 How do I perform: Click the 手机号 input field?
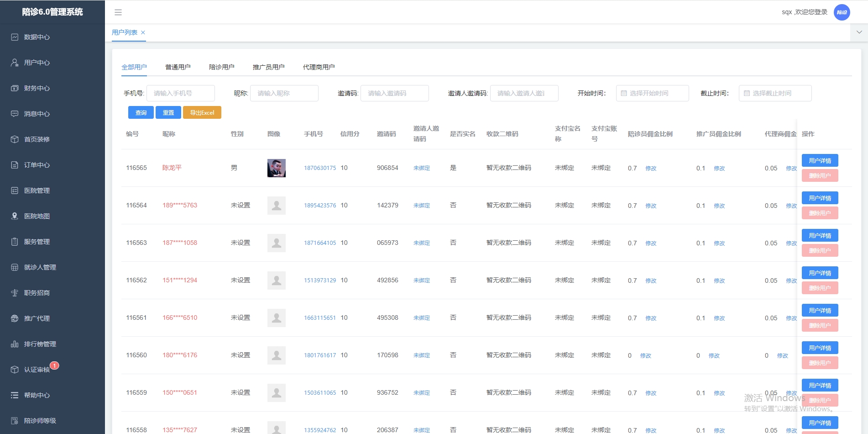pyautogui.click(x=180, y=93)
